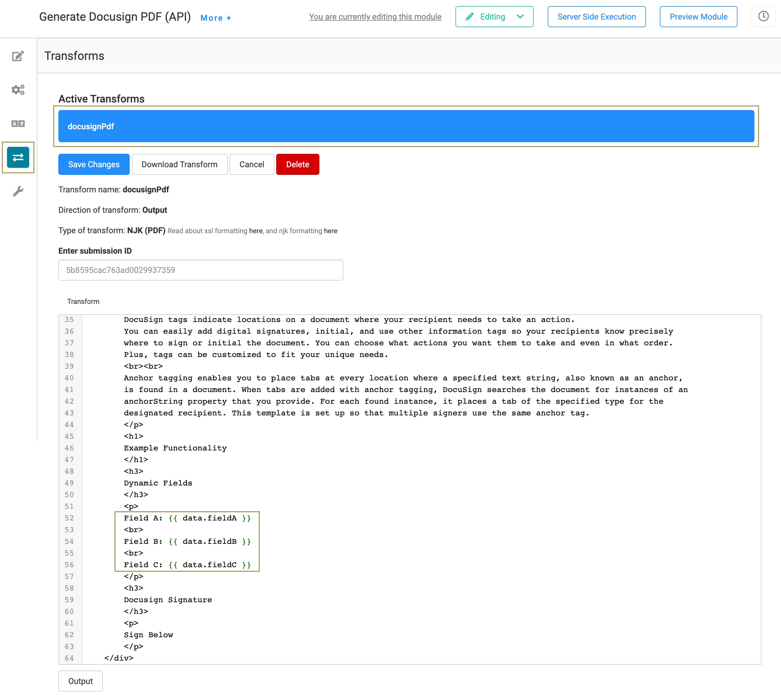Click Server Side Execution button

point(596,17)
